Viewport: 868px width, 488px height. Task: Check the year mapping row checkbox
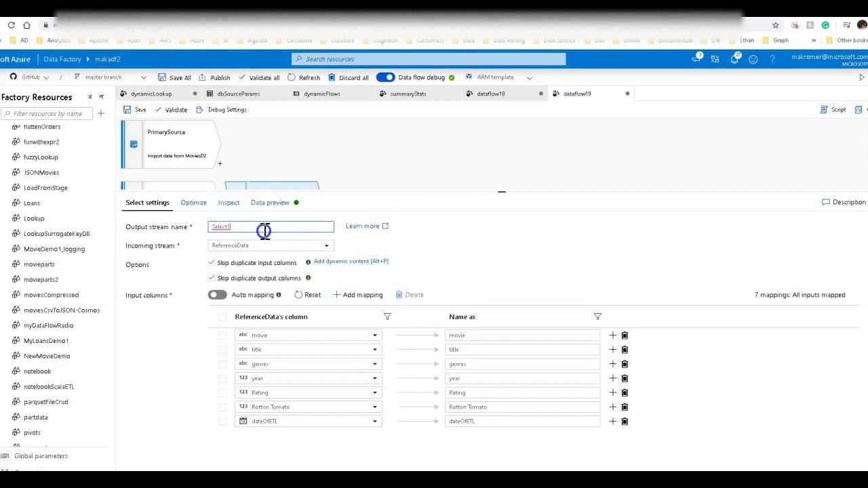pos(222,378)
